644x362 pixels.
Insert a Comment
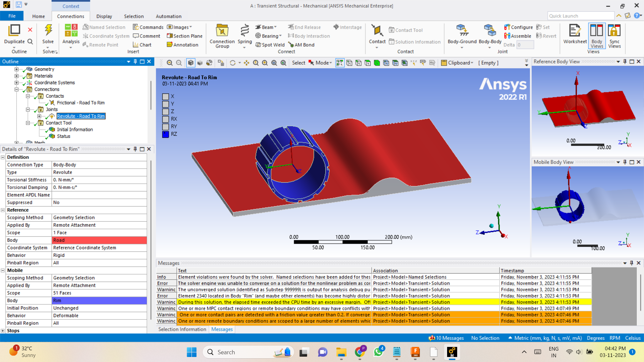coord(146,36)
